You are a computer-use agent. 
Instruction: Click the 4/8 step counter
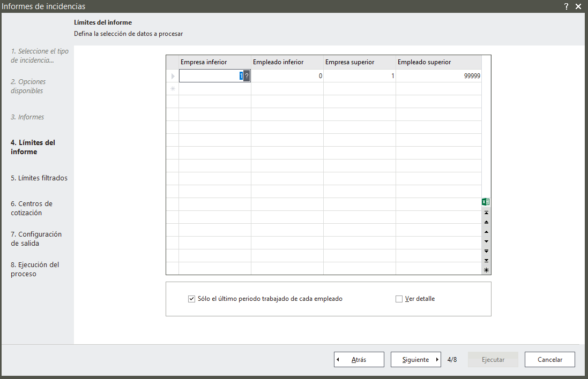click(x=452, y=360)
